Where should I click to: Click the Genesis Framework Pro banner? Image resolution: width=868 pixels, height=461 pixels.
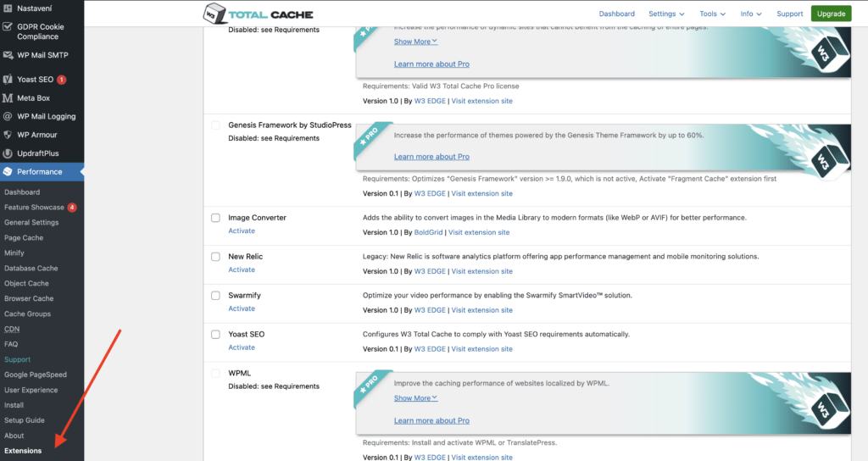603,146
